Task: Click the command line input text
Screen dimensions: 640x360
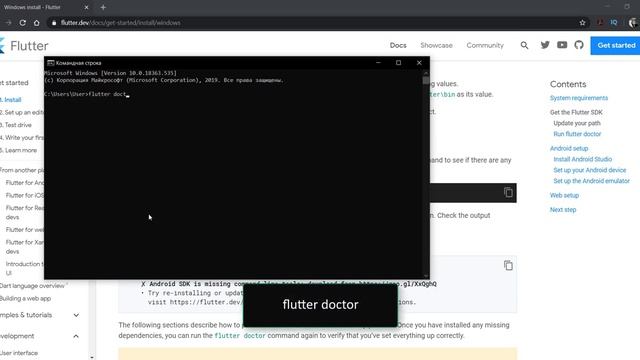Action: pos(107,94)
